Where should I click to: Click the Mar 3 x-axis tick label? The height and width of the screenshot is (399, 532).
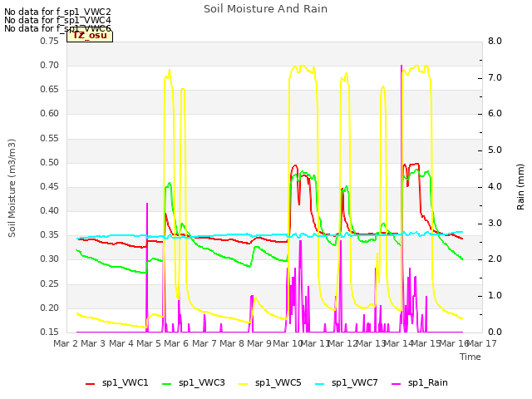(x=93, y=343)
